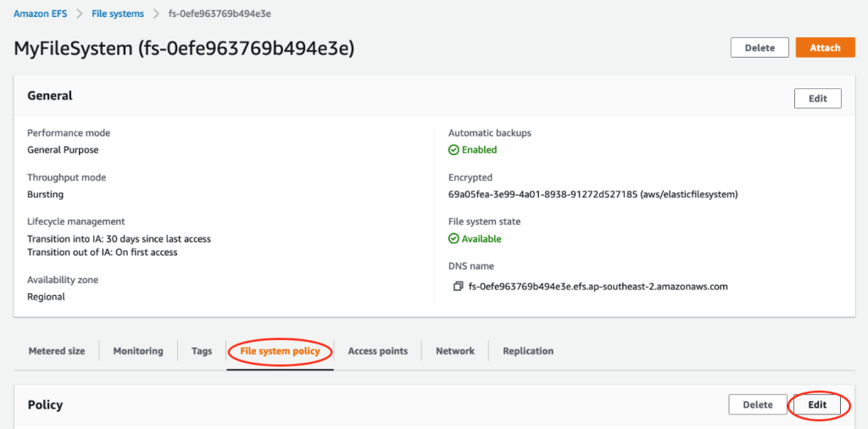Click the Policy section heading
Image resolution: width=868 pixels, height=429 pixels.
[46, 405]
